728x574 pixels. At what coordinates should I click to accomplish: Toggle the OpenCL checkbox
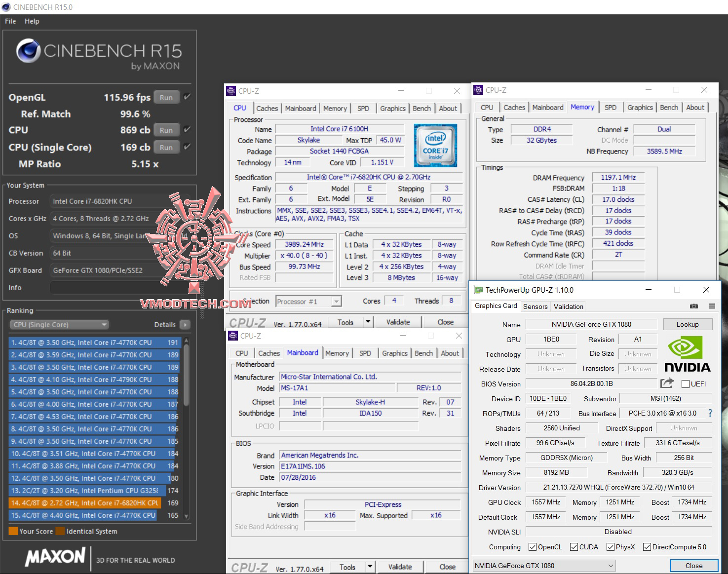tap(532, 547)
